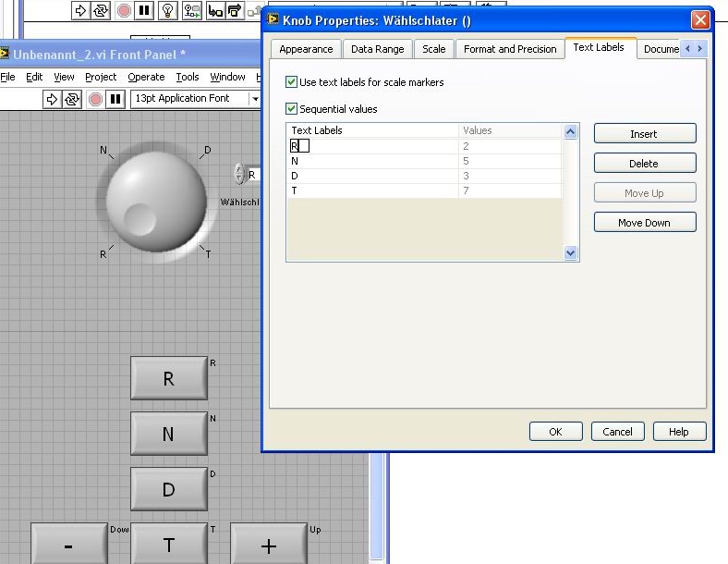728x564 pixels.
Task: Click the Wählschalter knob control
Action: [156, 202]
